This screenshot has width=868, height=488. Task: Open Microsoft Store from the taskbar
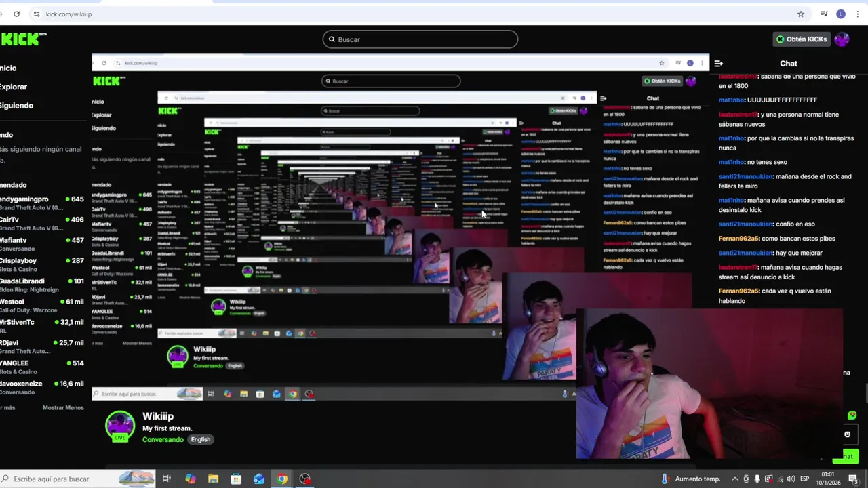pyautogui.click(x=236, y=479)
